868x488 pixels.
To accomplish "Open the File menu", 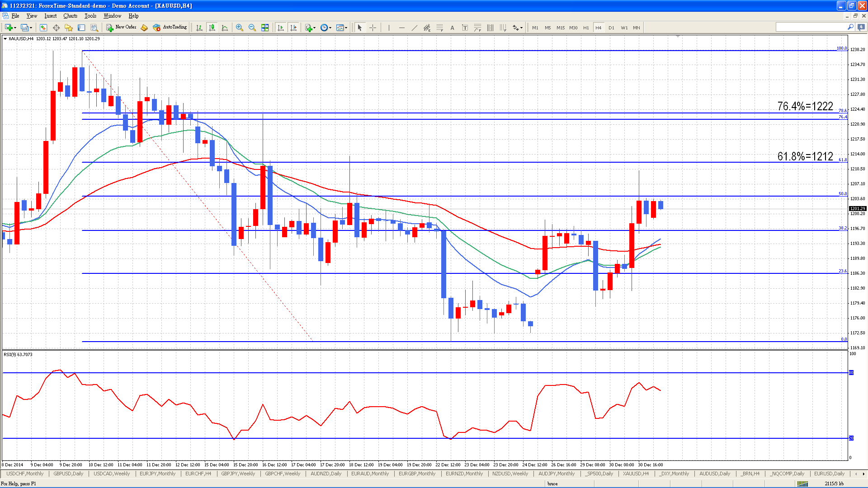I will pyautogui.click(x=15, y=16).
